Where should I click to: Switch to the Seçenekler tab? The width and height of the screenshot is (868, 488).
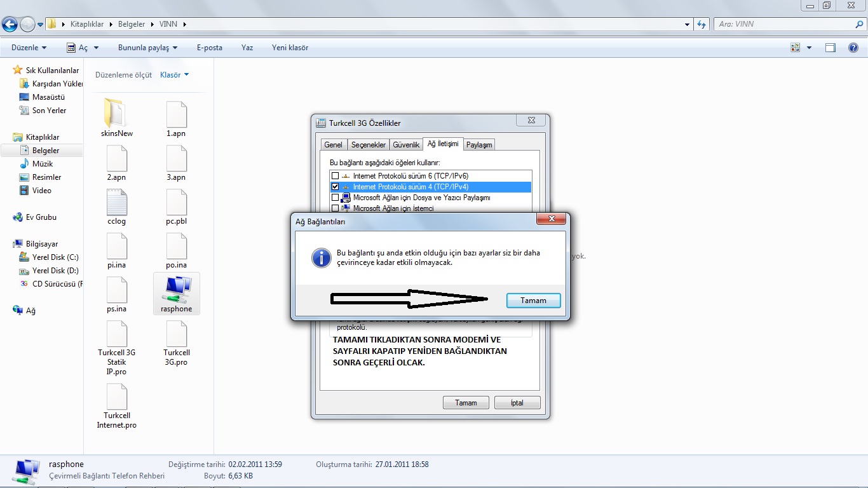click(369, 145)
